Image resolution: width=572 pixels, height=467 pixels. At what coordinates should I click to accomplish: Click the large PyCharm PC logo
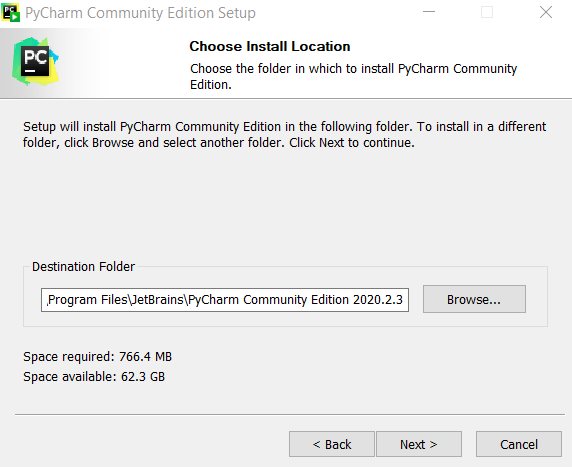pos(35,61)
